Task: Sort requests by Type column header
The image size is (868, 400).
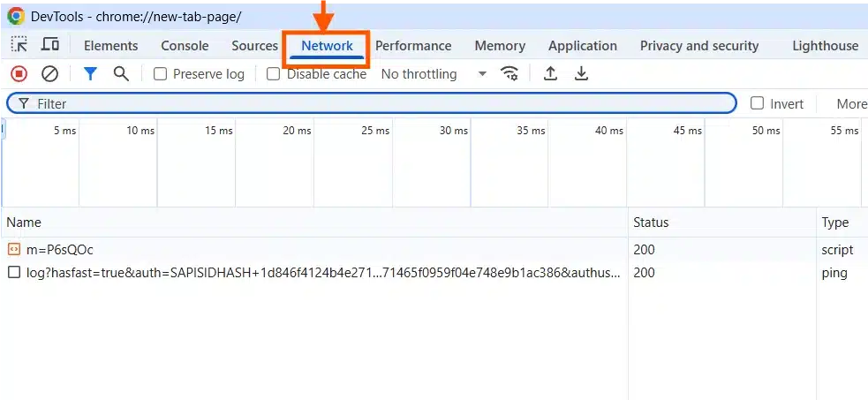Action: click(x=842, y=223)
